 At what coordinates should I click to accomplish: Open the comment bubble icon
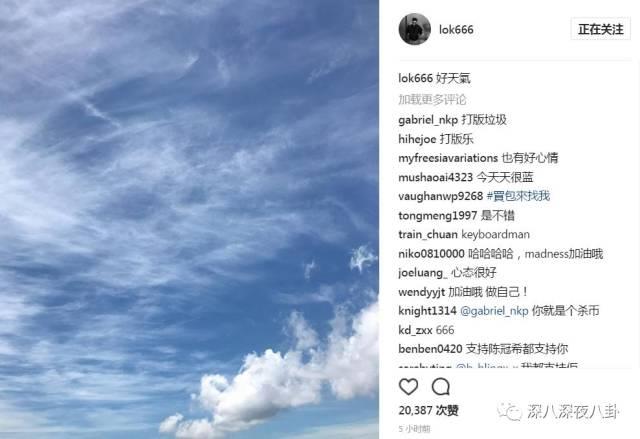[441, 386]
